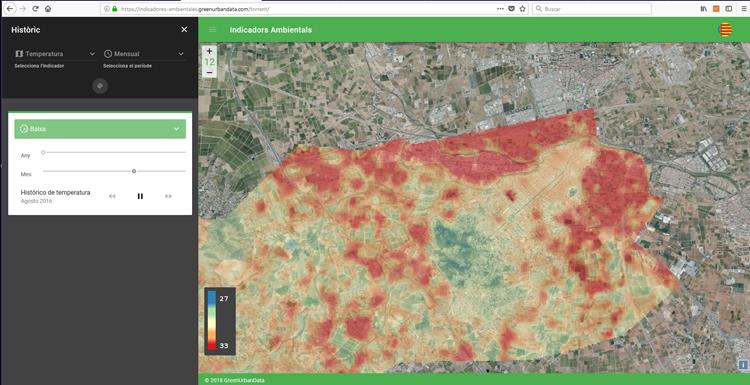Click the browser forward arrow

[22, 9]
